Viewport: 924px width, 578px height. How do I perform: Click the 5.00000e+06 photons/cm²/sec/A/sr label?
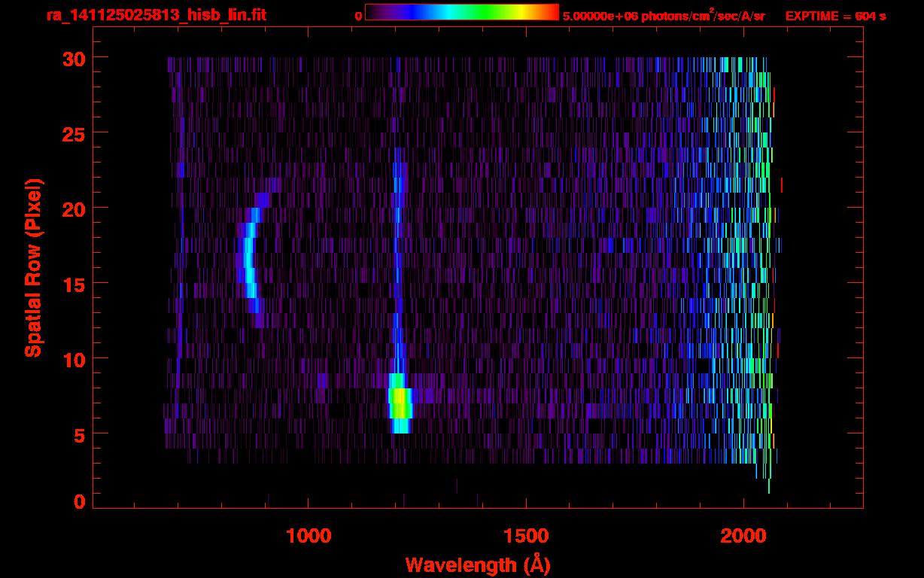[664, 16]
